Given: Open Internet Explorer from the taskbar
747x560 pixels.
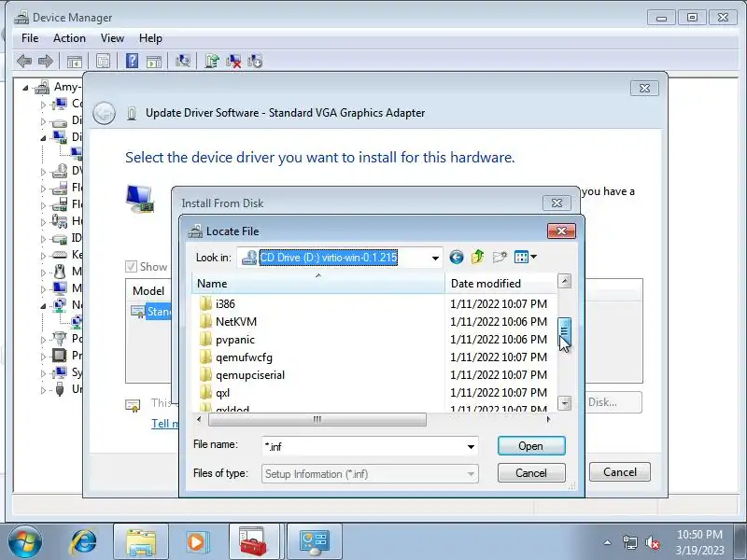Looking at the screenshot, I should [x=84, y=542].
